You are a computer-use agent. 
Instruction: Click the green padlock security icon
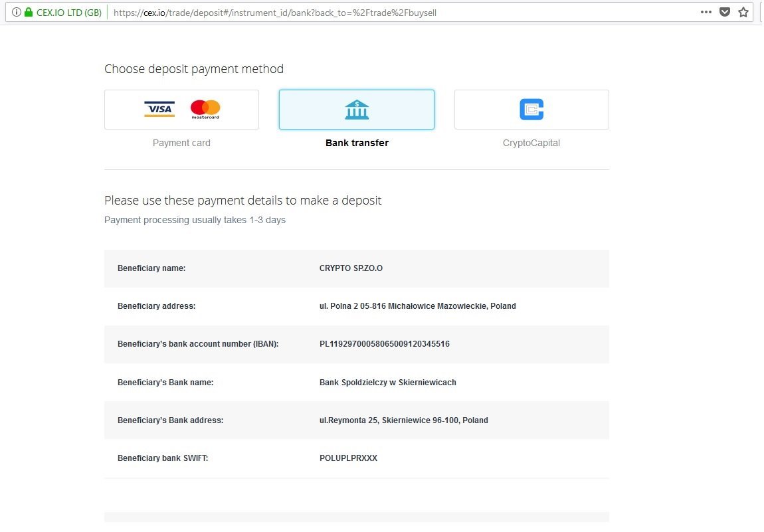click(x=29, y=12)
